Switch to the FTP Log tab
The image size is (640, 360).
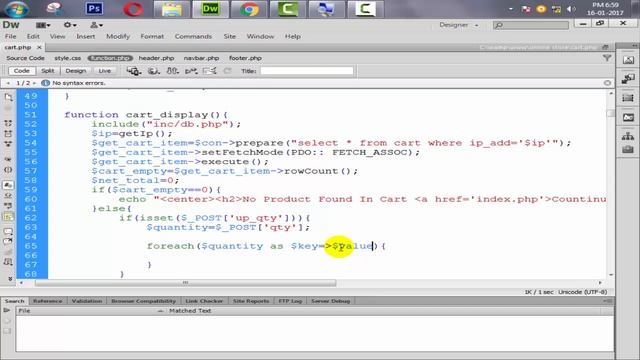[290, 301]
